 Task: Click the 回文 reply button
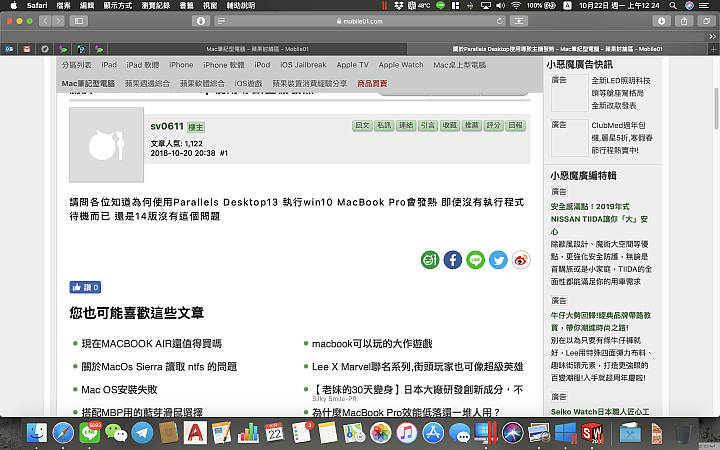tap(362, 125)
